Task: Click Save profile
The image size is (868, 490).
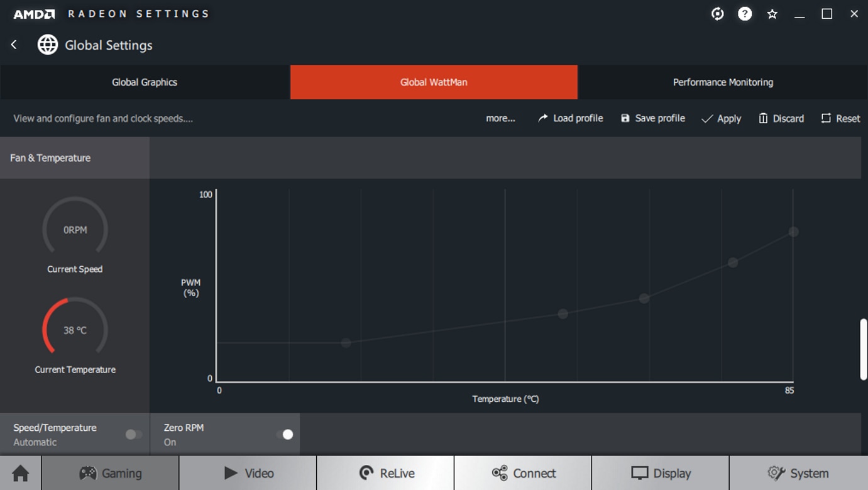Action: 652,118
